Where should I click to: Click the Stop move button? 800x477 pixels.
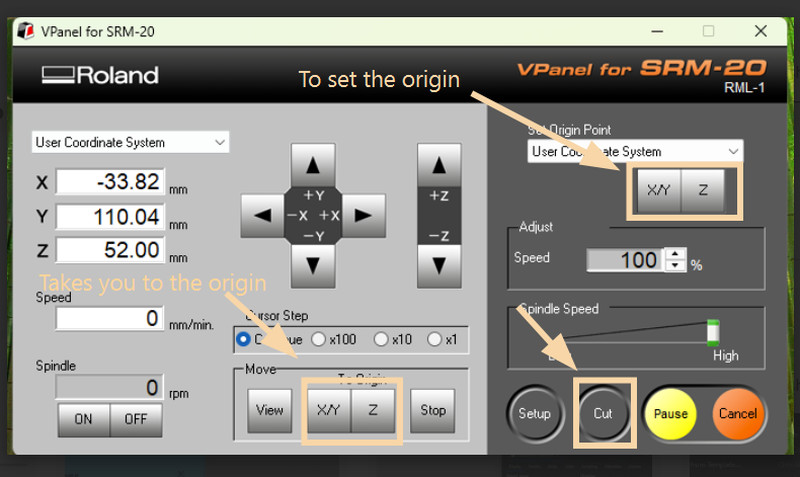pos(433,410)
